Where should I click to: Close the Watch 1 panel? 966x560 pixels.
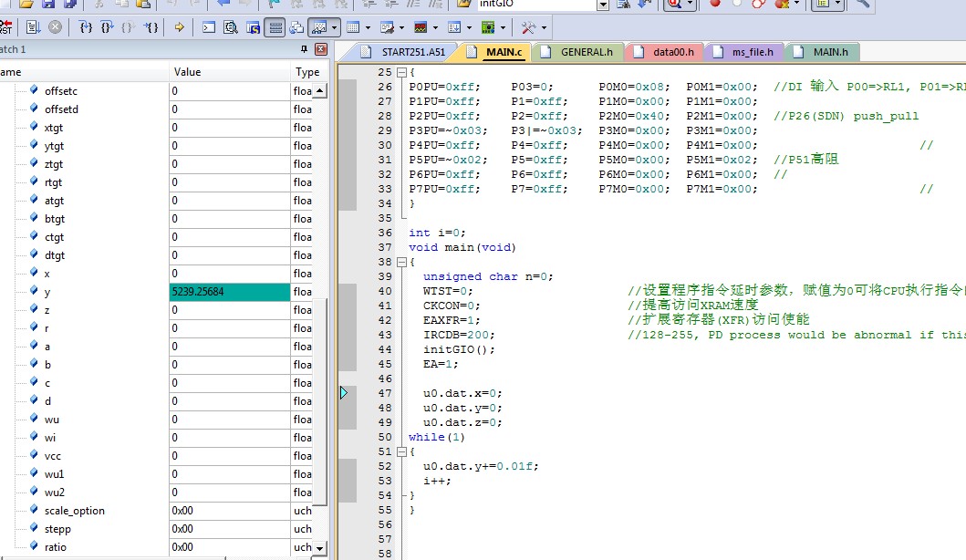pyautogui.click(x=321, y=49)
